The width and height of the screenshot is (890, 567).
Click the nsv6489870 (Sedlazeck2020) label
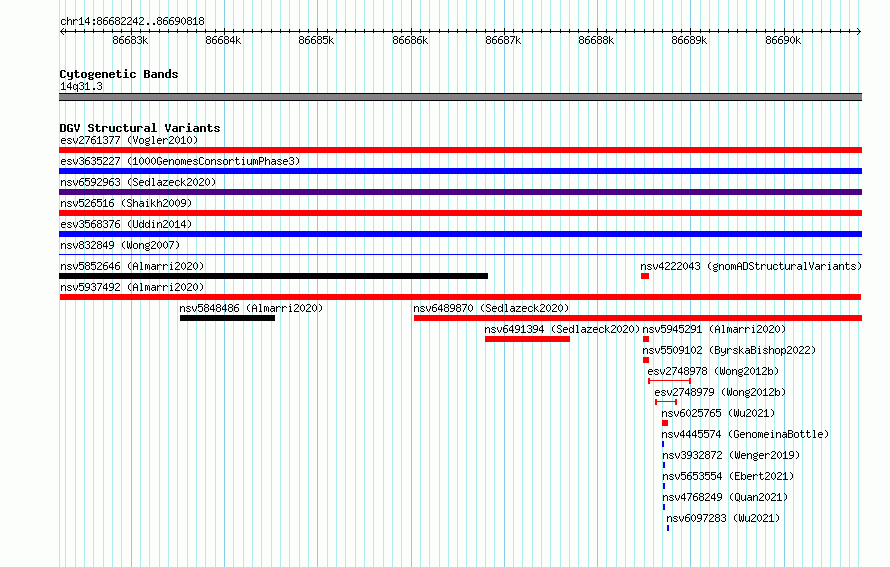pyautogui.click(x=491, y=308)
